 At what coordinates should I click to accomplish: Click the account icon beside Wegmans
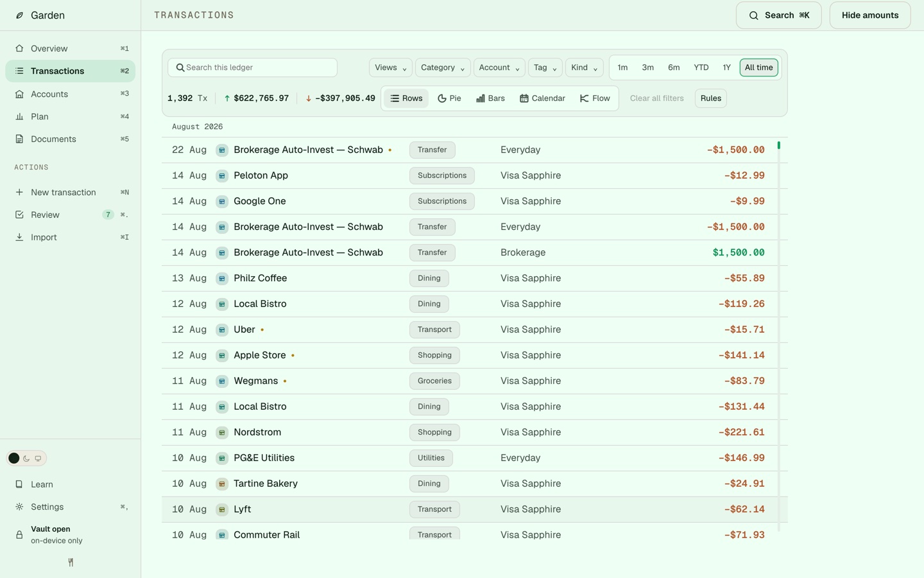[x=222, y=381]
